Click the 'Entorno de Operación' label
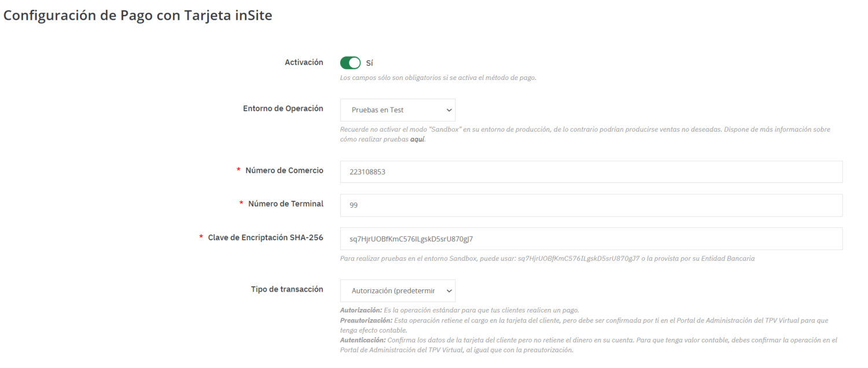Screen dimensions: 868x368 (283, 109)
